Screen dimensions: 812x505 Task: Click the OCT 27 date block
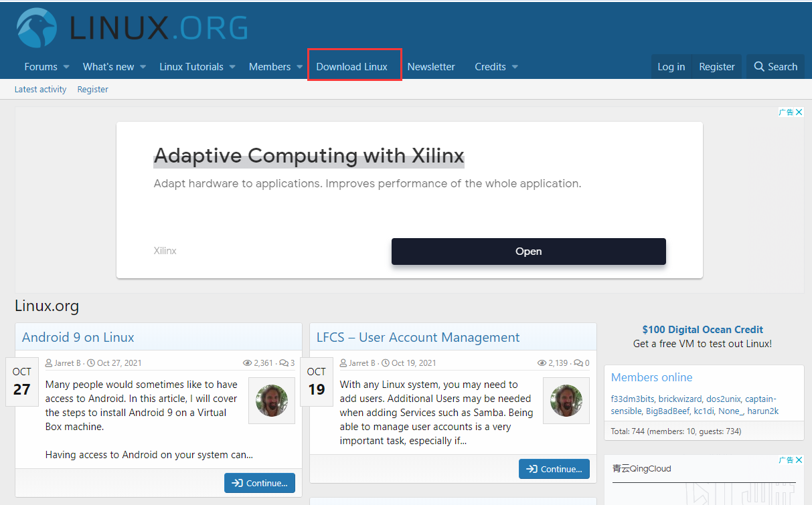tap(22, 381)
